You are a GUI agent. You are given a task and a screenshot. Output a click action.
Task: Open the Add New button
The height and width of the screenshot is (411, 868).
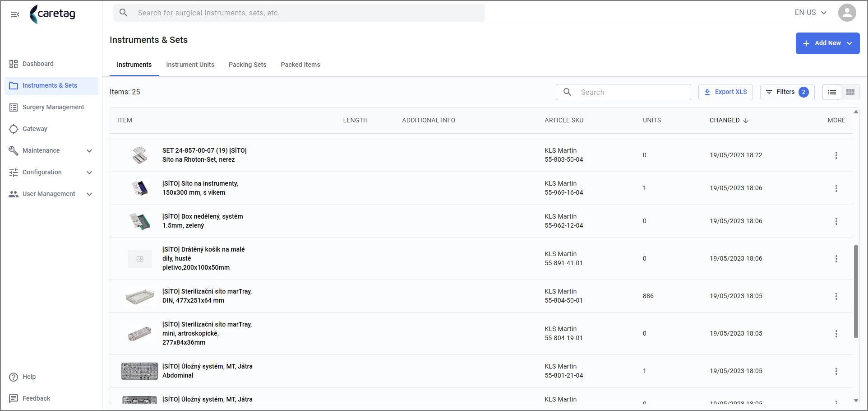click(827, 43)
